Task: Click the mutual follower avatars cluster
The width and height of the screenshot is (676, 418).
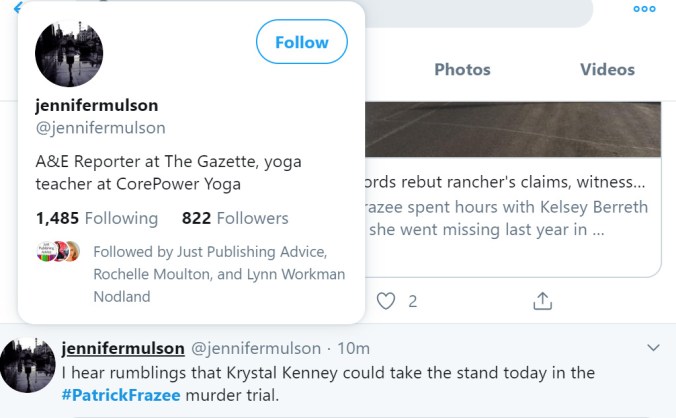Action: tap(58, 252)
